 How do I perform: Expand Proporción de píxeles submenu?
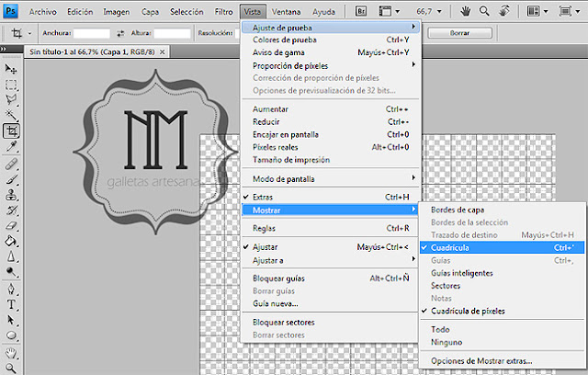[330, 65]
